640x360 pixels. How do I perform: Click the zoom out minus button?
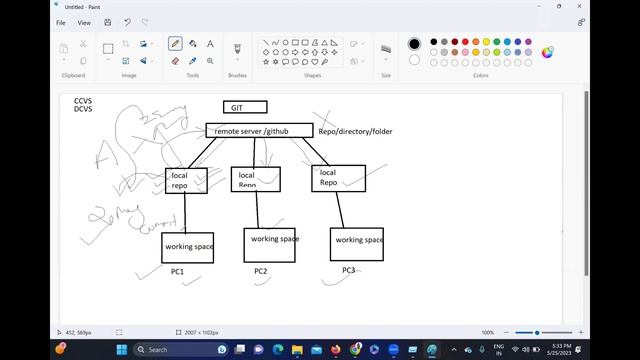(x=506, y=333)
